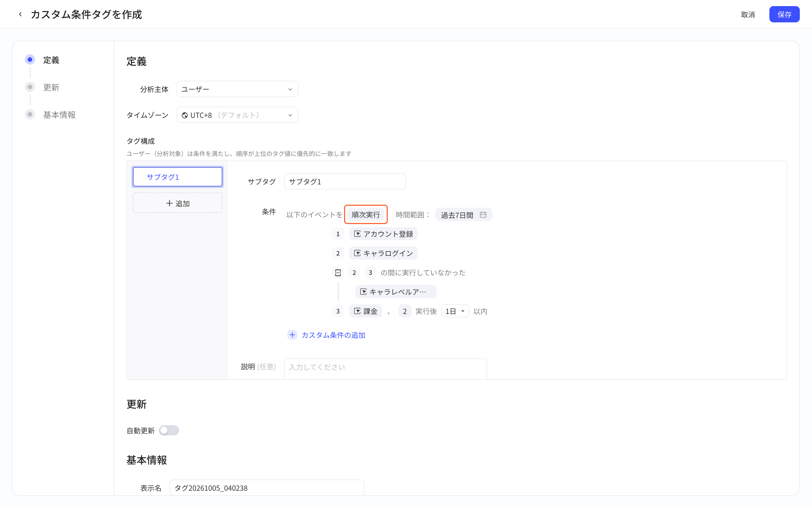
Task: Click event icon on キャラレベルア… chip
Action: (363, 292)
